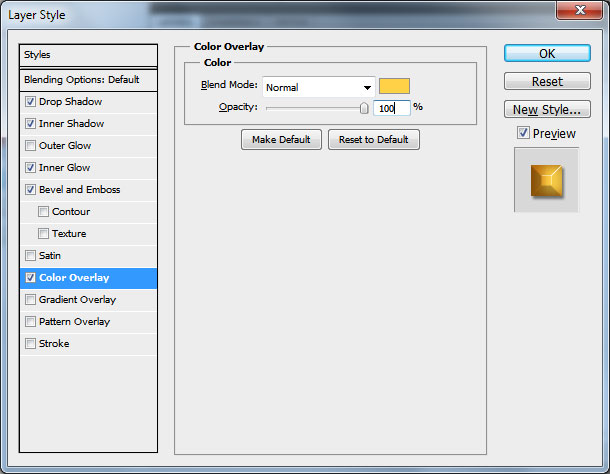Select the Gradient Overlay label
The height and width of the screenshot is (474, 610).
(x=77, y=299)
